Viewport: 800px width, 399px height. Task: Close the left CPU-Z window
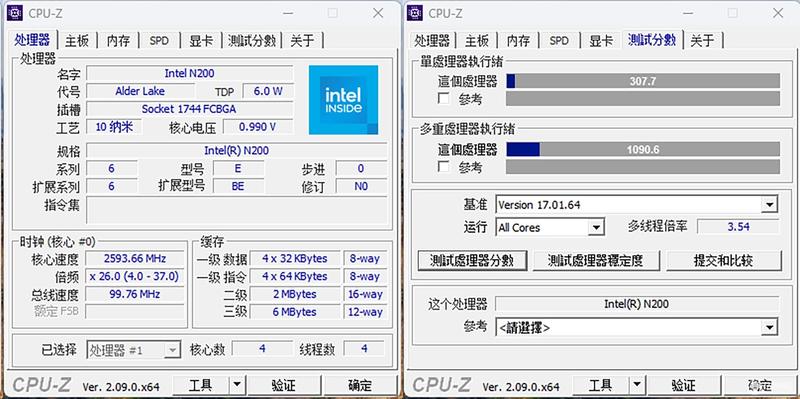378,13
